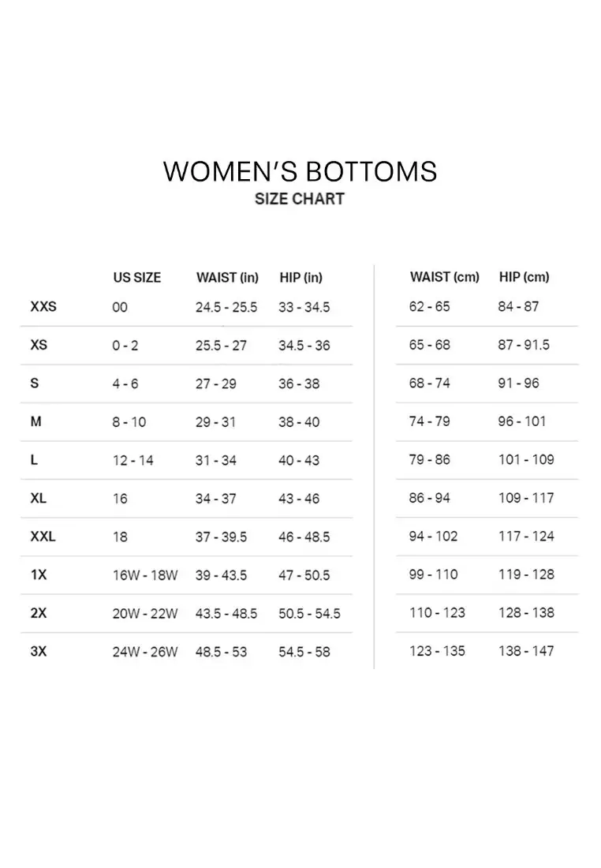Click the SIZE CHART subtitle
Image resolution: width=601 pixels, height=868 pixels.
click(x=300, y=199)
